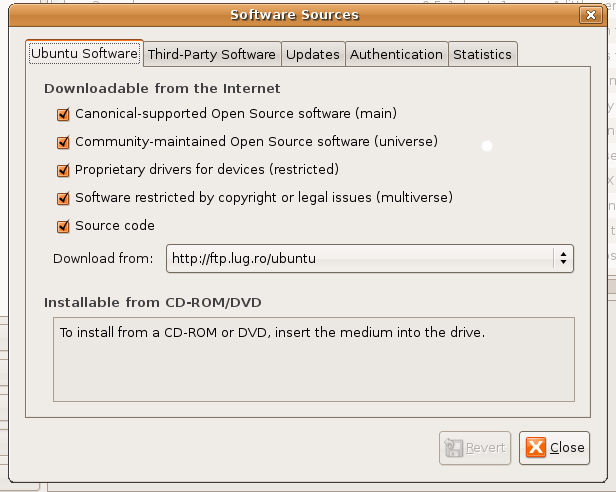Screen dimensions: 616x492
Task: Click the red X icon on Close button
Action: coord(536,448)
